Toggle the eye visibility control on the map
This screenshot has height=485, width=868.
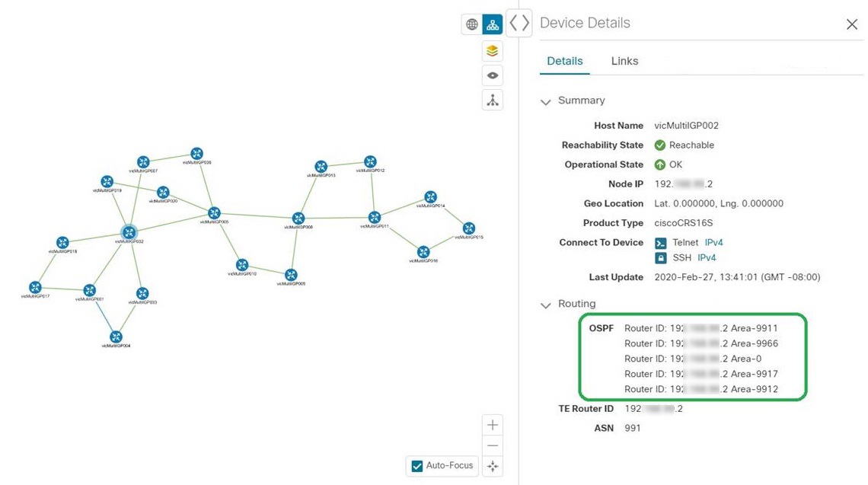coord(492,75)
